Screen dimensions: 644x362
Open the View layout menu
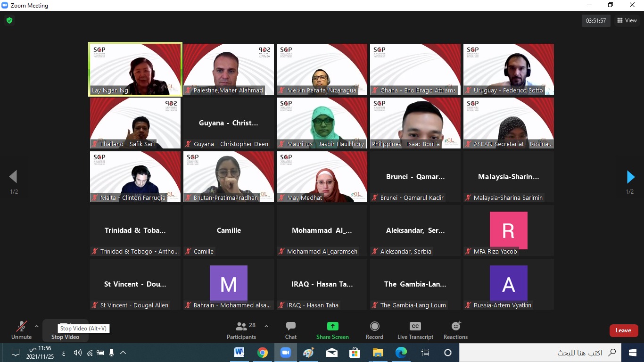click(x=627, y=20)
